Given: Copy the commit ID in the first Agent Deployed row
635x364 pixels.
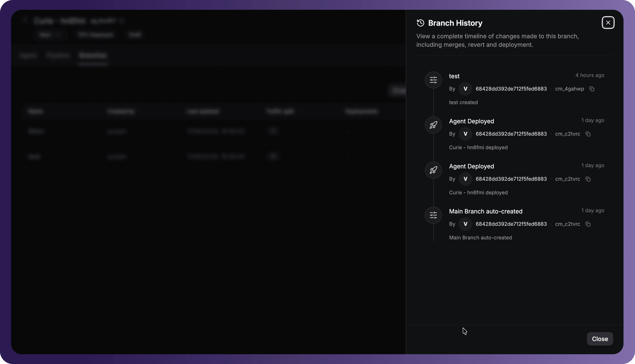Looking at the screenshot, I should pos(588,134).
